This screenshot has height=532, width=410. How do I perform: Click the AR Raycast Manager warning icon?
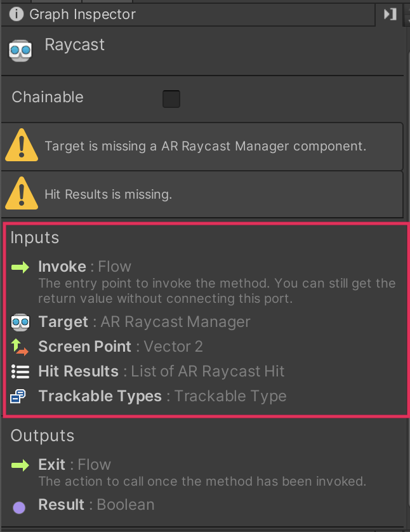(x=22, y=147)
